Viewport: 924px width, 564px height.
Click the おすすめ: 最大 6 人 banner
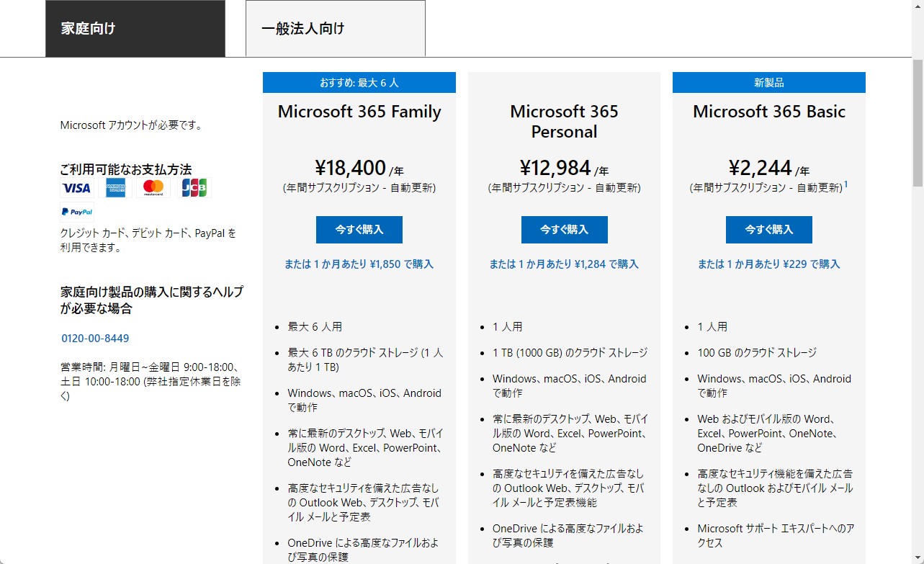pyautogui.click(x=359, y=82)
